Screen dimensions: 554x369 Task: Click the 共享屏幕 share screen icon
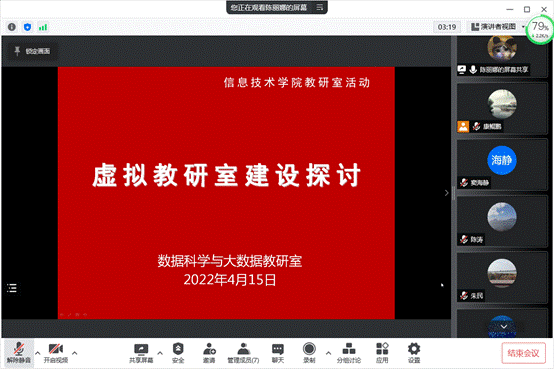pos(141,353)
